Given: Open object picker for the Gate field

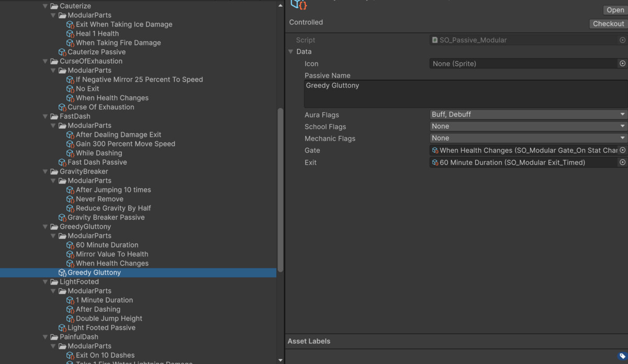Looking at the screenshot, I should click(x=622, y=150).
